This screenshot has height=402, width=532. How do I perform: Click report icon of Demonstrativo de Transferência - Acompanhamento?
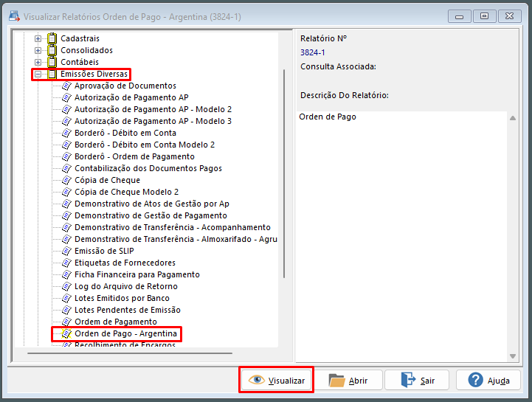tap(67, 228)
